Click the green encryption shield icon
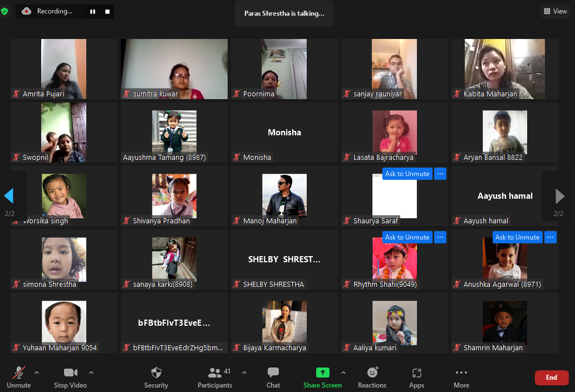This screenshot has width=575, height=392. [x=4, y=11]
